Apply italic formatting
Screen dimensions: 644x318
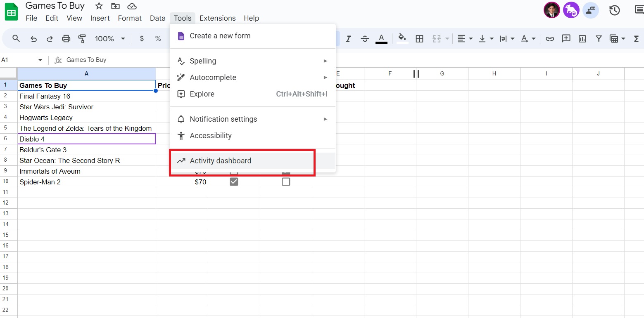(x=348, y=39)
